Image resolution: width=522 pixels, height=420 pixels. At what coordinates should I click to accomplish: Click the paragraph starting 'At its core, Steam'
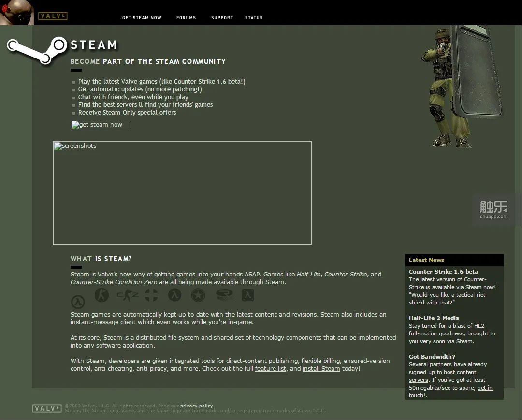233,341
